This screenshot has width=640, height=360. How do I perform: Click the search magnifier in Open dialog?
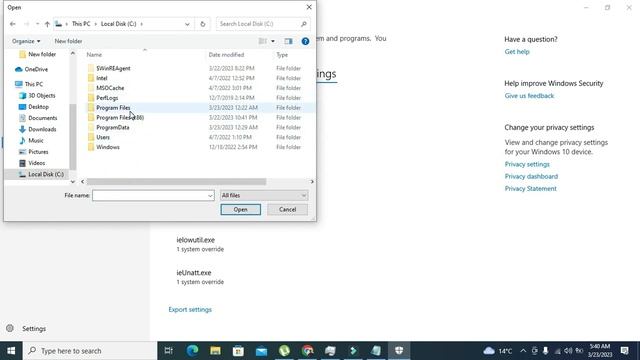304,24
